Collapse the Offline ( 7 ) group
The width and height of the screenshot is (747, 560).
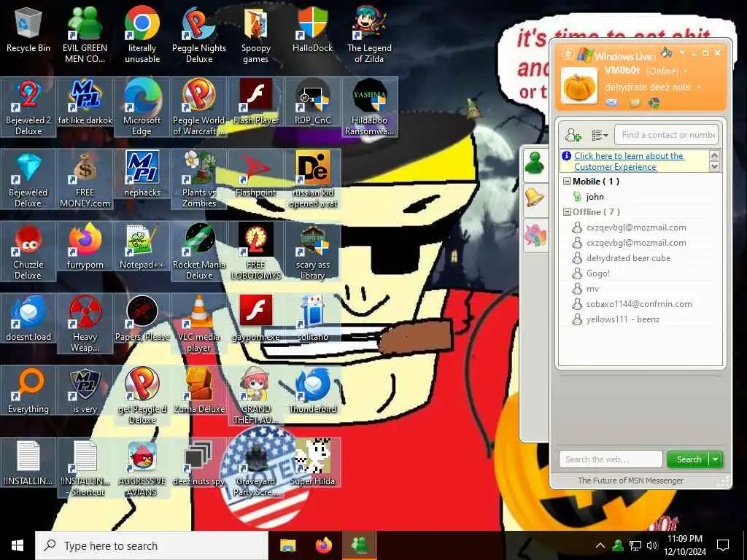[567, 212]
